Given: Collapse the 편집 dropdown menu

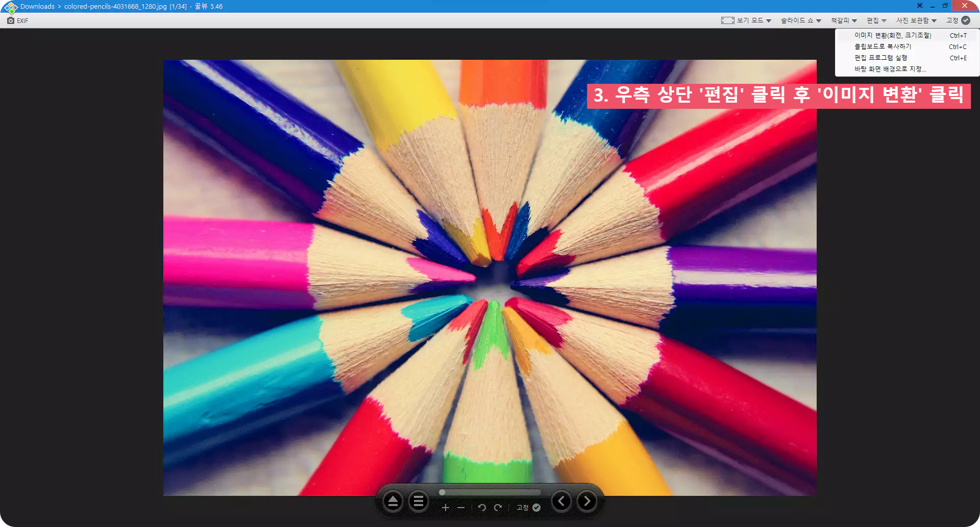Looking at the screenshot, I should pyautogui.click(x=876, y=20).
